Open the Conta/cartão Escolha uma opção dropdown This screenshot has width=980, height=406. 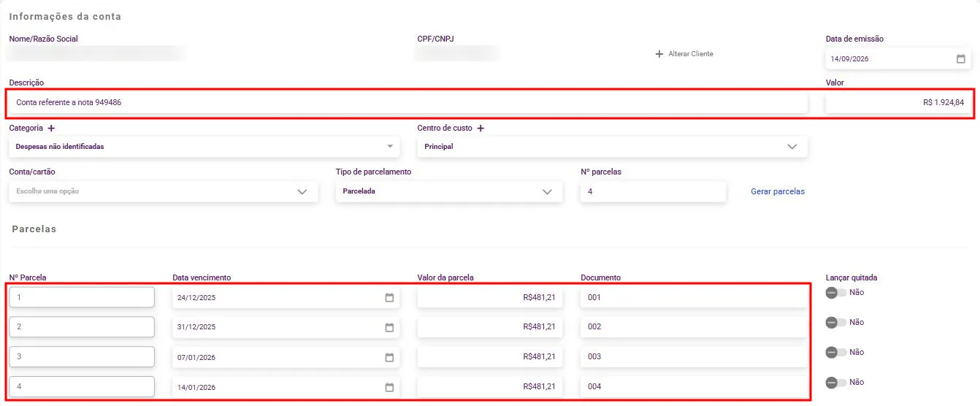[x=164, y=191]
